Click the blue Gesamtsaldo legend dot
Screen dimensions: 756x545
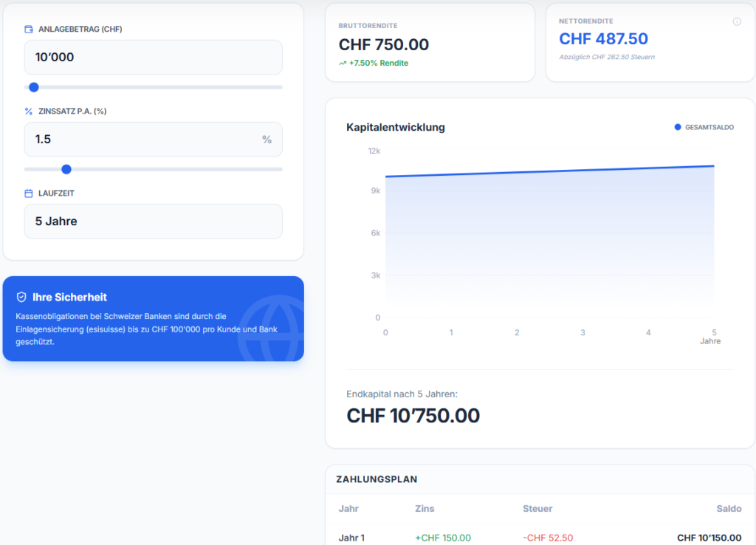point(678,127)
